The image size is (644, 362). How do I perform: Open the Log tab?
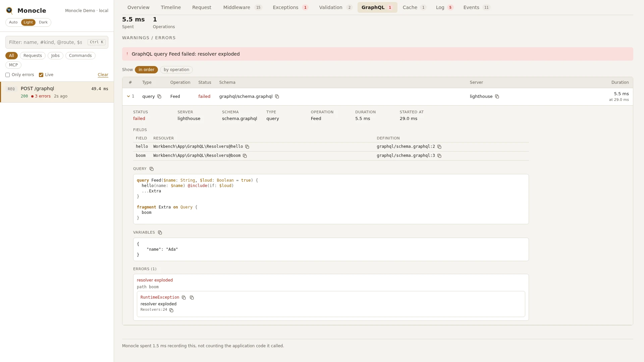pos(445,7)
